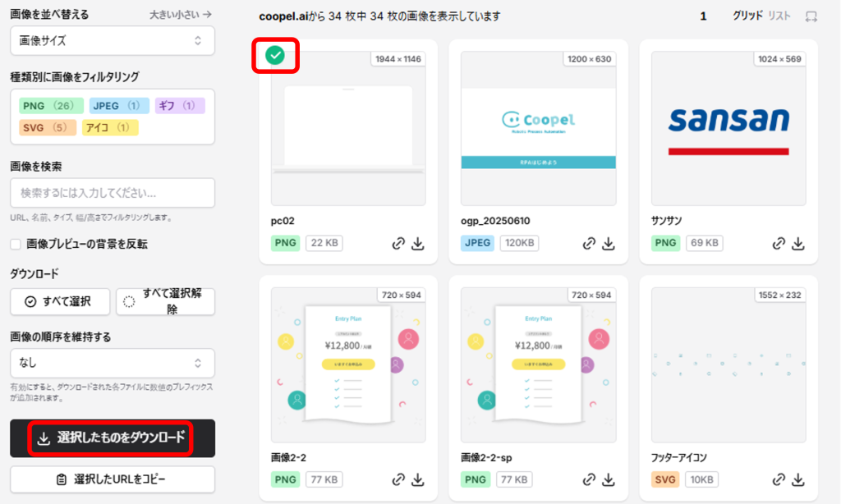Uncheck the green selection mark on pc02
Image resolution: width=841 pixels, height=504 pixels.
tap(275, 55)
